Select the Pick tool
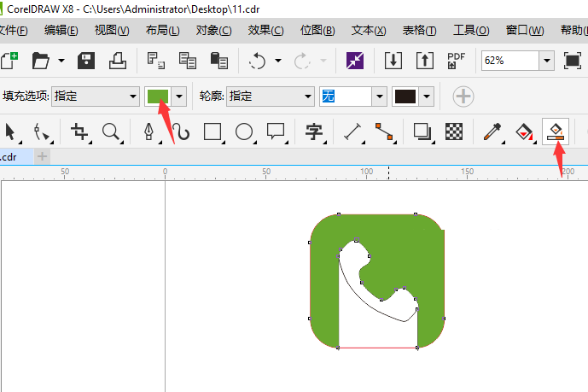The image size is (588, 392). [12, 132]
